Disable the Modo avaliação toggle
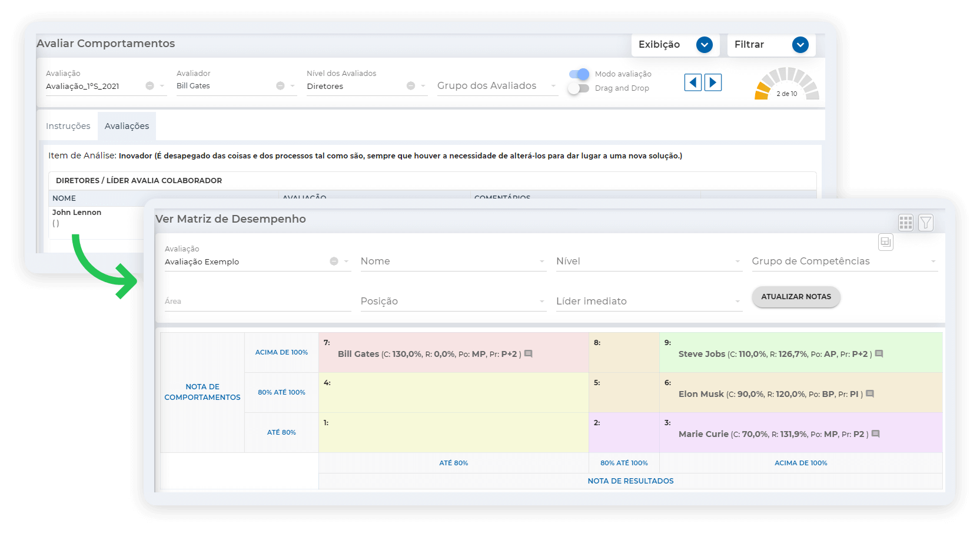Screen dimensions: 980x533 (579, 74)
